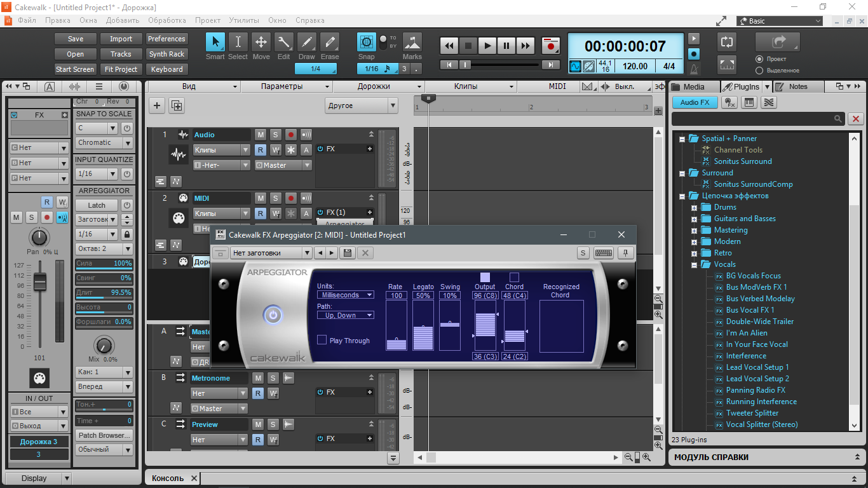Viewport: 868px width, 488px height.
Task: Mute the Audio track
Action: pos(261,135)
